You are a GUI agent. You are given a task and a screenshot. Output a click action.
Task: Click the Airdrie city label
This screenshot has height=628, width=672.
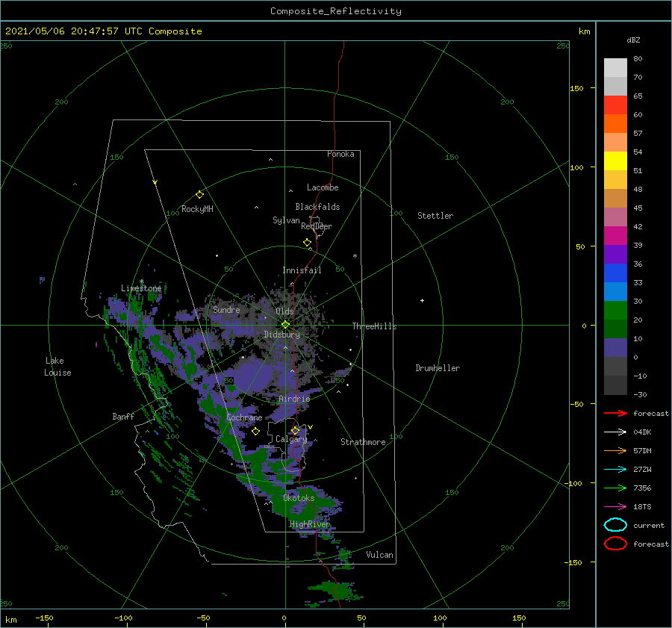pyautogui.click(x=294, y=399)
